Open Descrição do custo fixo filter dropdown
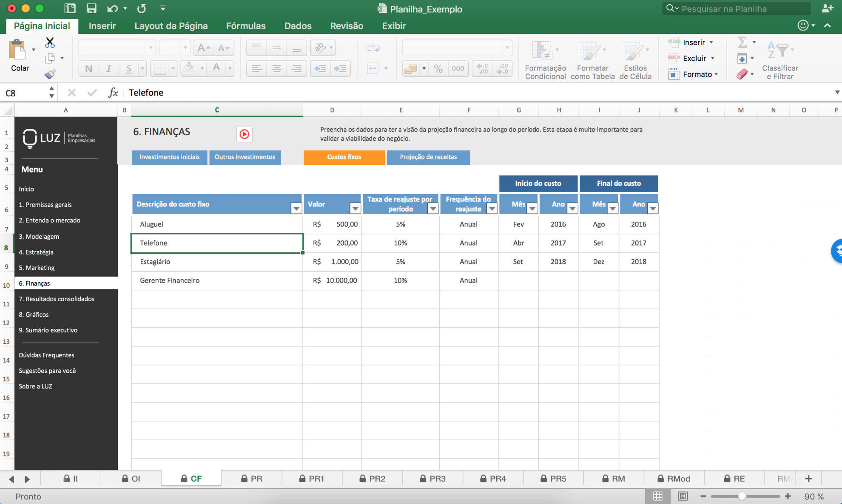 (x=296, y=208)
